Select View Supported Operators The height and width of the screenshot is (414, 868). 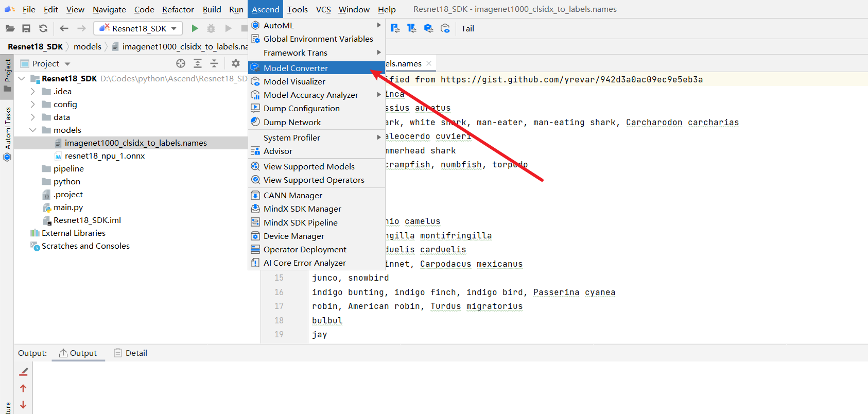pos(317,180)
